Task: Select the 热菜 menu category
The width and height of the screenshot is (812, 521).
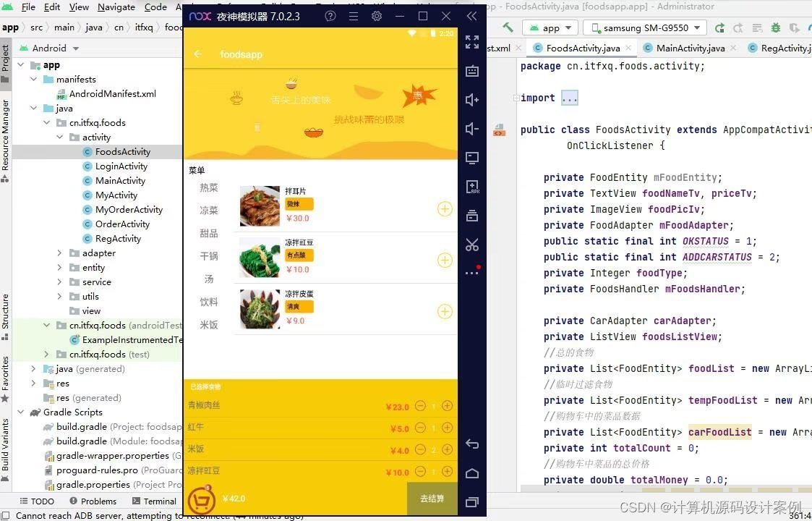Action: [x=209, y=187]
